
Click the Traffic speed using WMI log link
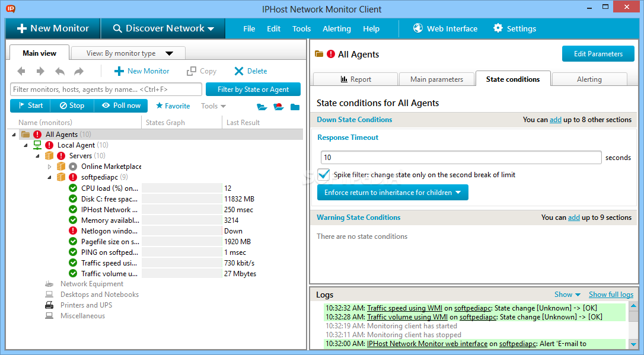pos(404,308)
